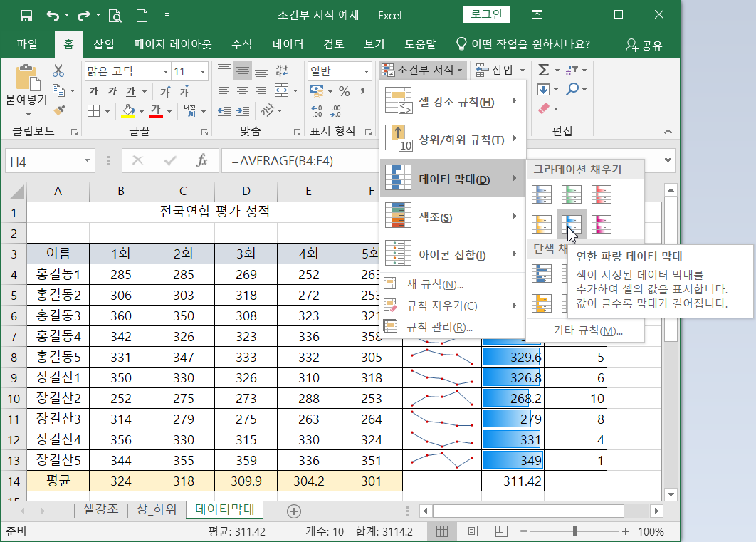Click the 조건부 서식 button

(423, 71)
